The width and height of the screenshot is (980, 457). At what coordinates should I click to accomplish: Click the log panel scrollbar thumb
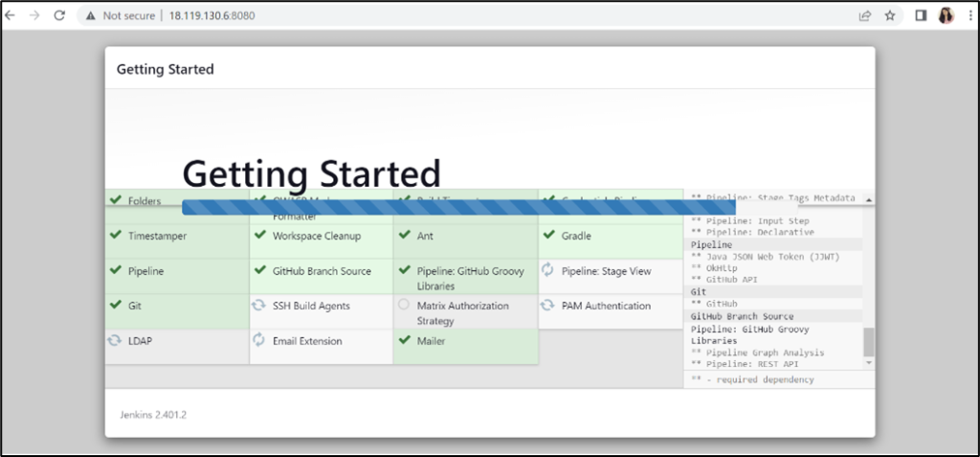pyautogui.click(x=869, y=342)
